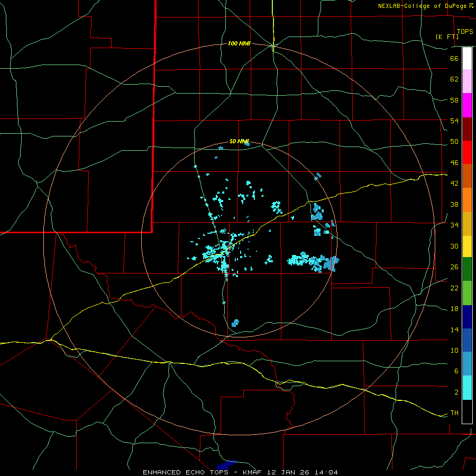Select the 58 legend value
The image size is (476, 476).
454,100
